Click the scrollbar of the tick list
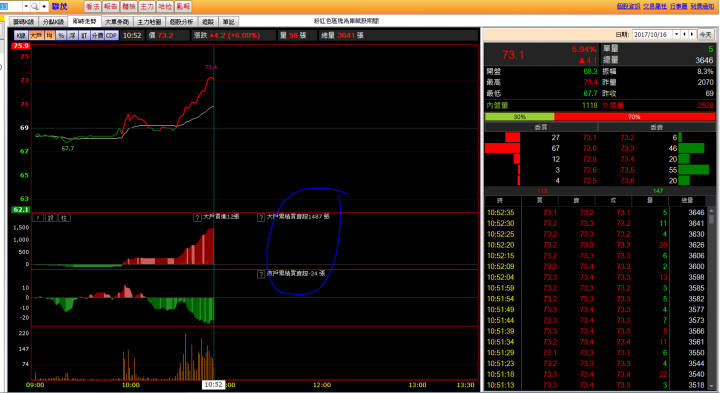This screenshot has height=393, width=720. [x=711, y=298]
